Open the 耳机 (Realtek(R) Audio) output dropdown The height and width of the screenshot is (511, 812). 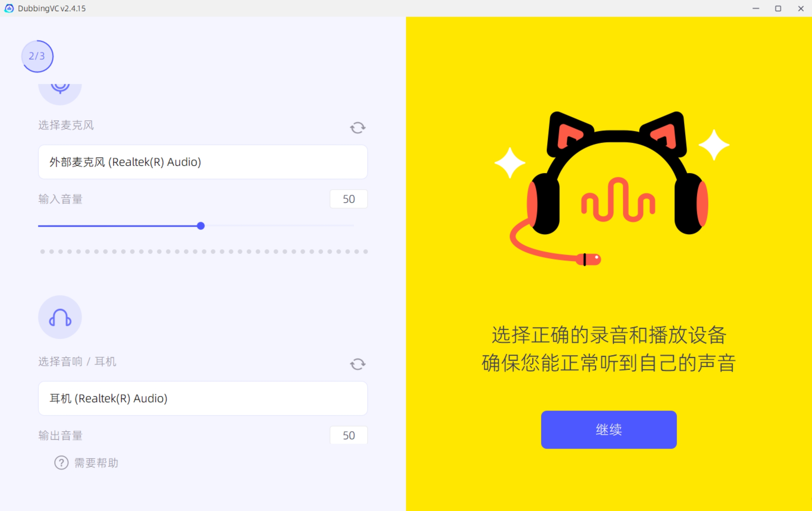(203, 398)
